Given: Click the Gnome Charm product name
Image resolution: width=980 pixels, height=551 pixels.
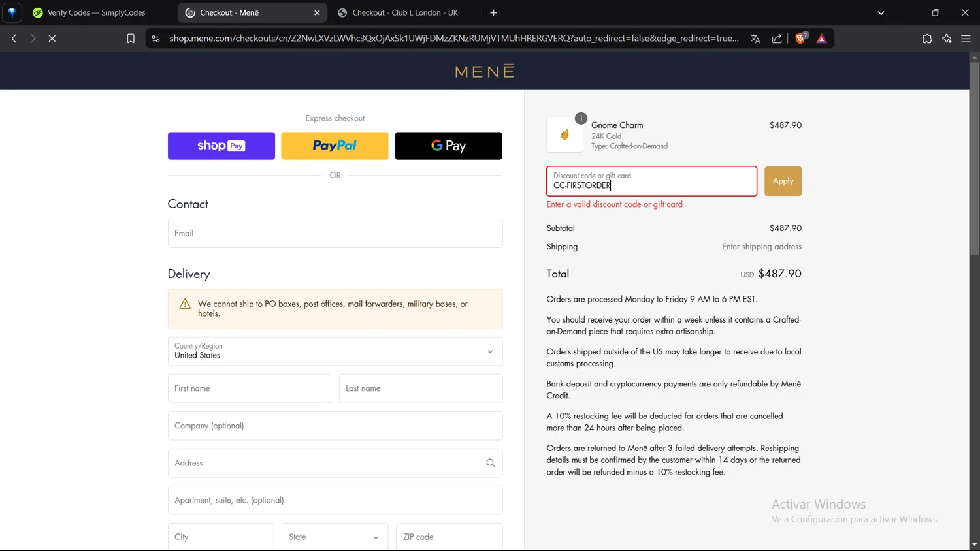Looking at the screenshot, I should pyautogui.click(x=617, y=125).
